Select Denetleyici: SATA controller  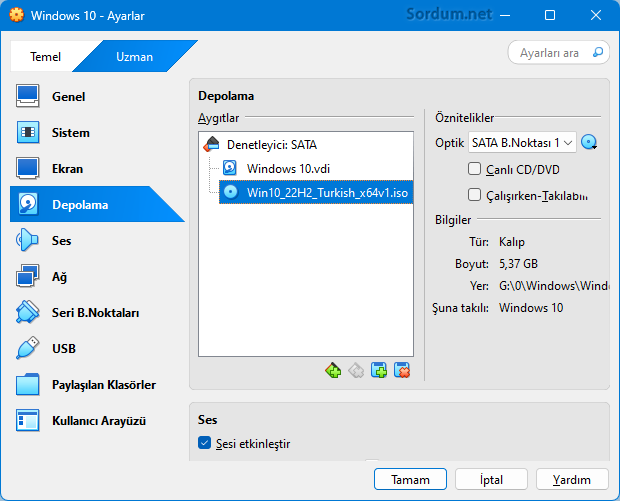click(x=306, y=145)
